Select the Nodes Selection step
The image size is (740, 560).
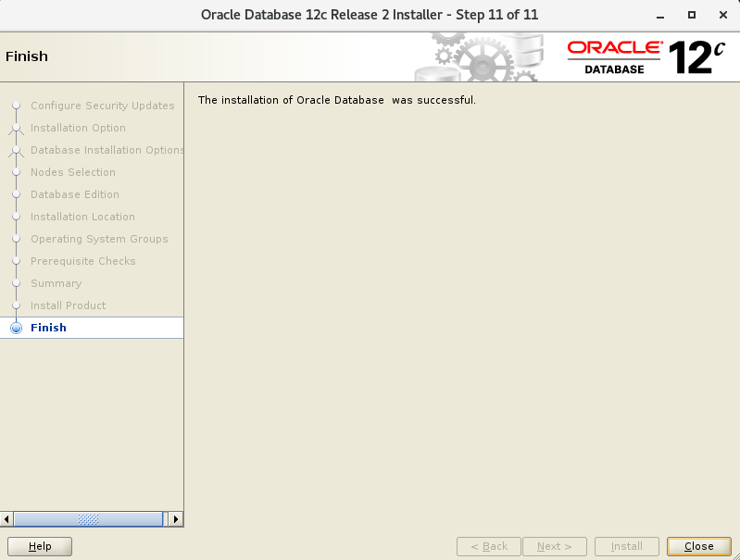coord(72,172)
